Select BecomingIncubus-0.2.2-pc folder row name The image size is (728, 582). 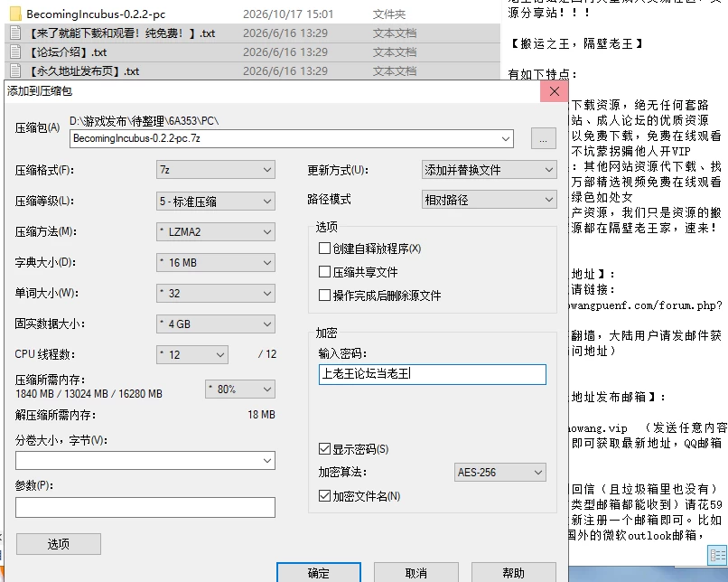pos(96,14)
